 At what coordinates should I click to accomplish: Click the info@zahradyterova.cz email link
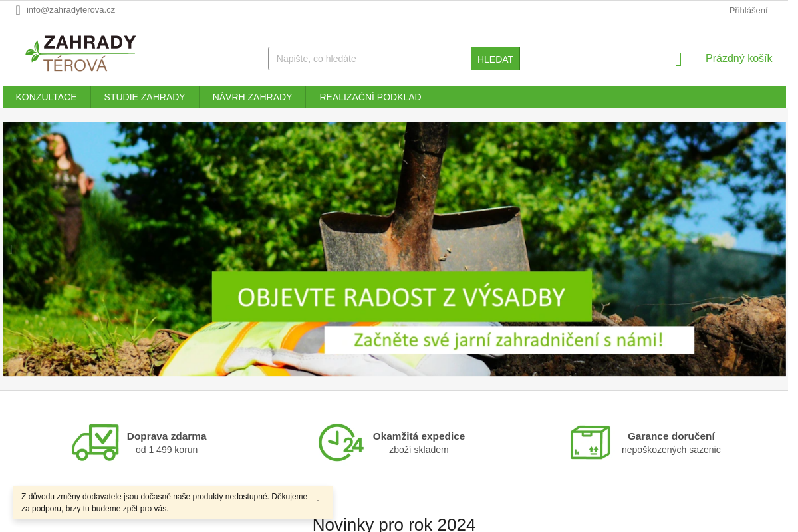point(70,10)
